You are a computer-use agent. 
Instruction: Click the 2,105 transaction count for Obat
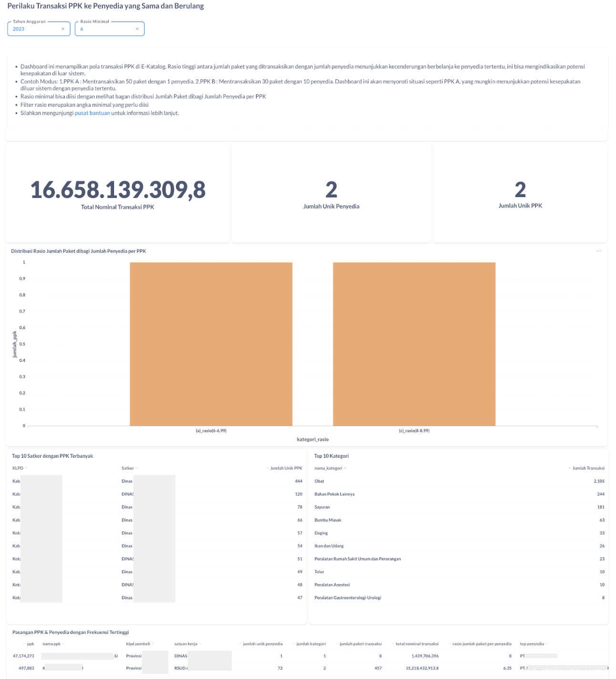599,481
